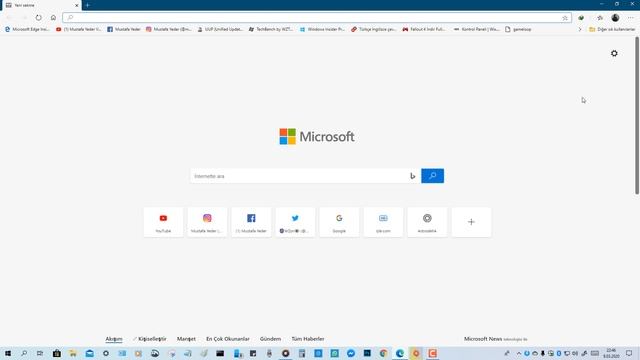This screenshot has height=360, width=640.
Task: Open the Facebook quick link tile
Action: coord(251,222)
